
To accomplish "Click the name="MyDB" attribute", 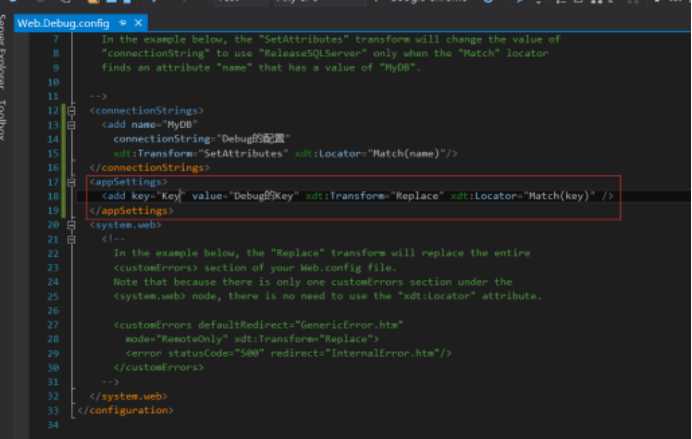I will (164, 125).
